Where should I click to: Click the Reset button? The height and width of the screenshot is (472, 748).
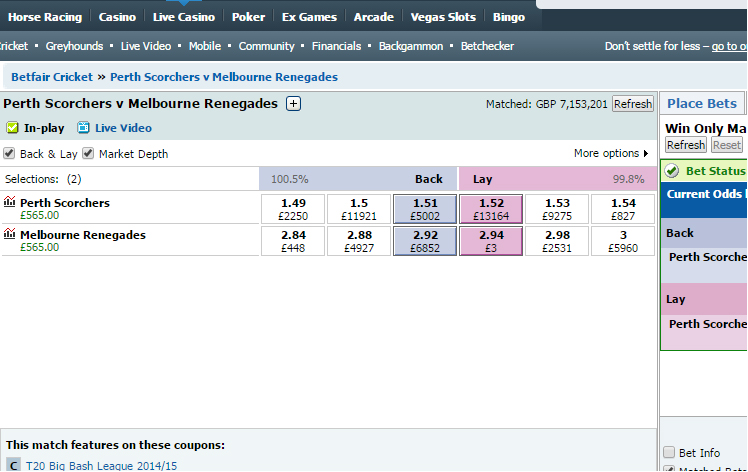point(727,145)
